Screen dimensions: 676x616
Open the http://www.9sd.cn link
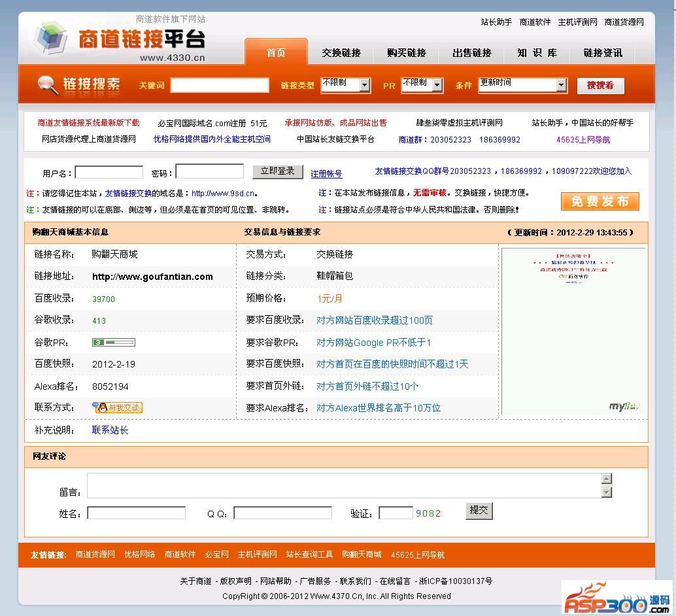click(224, 194)
